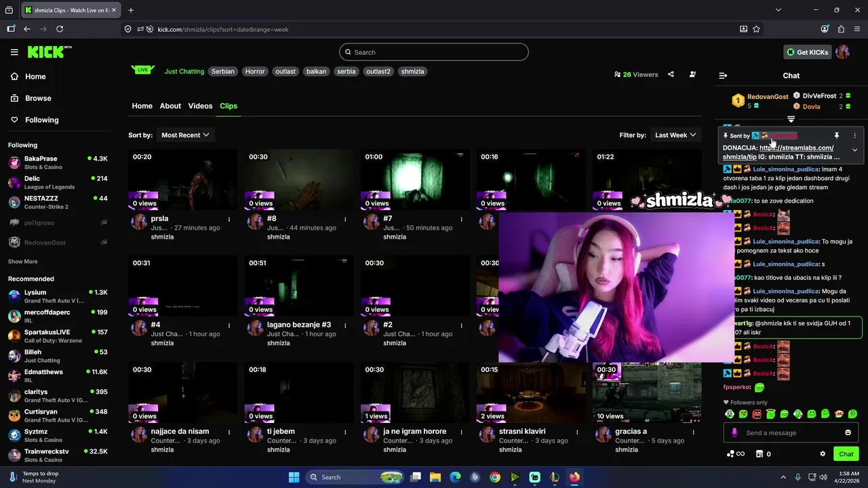This screenshot has width=868, height=488.
Task: Open BakaPrase channel in Following list
Action: click(58, 163)
